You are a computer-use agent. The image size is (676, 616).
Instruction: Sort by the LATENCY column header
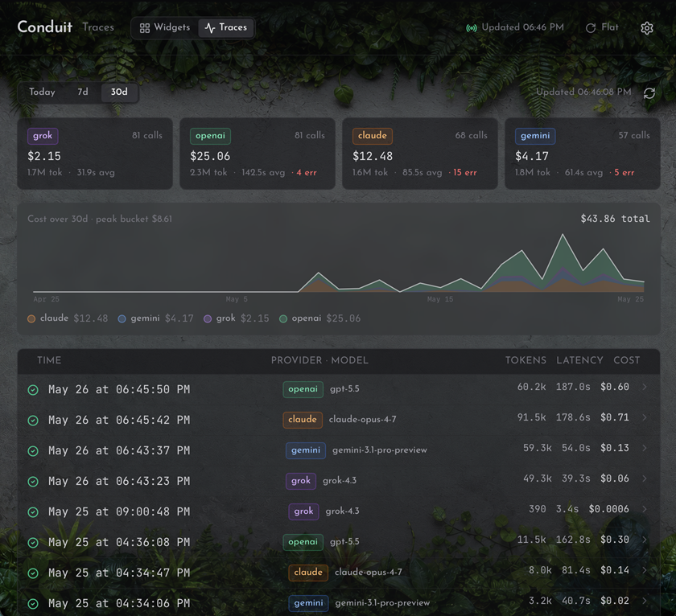click(579, 360)
